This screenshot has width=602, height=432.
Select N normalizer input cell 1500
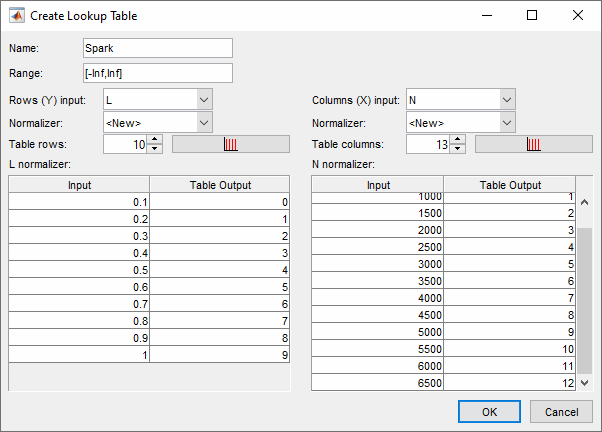tap(378, 212)
